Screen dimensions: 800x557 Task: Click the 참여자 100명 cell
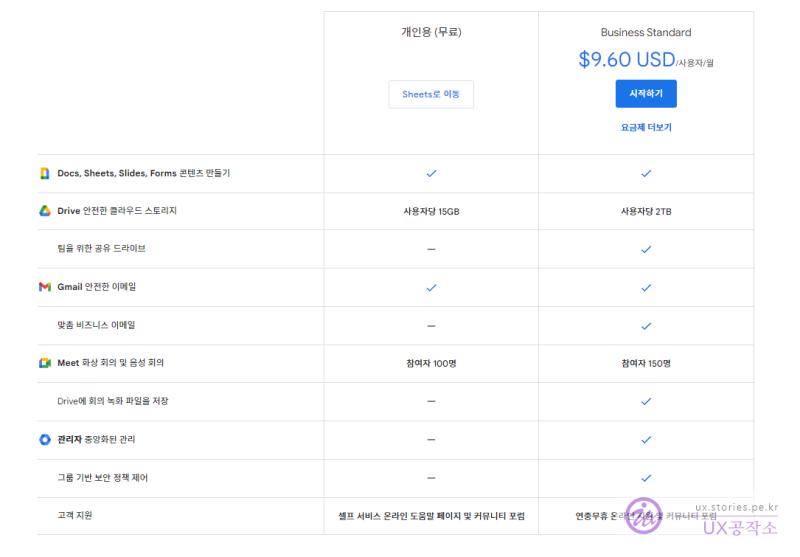pos(431,363)
